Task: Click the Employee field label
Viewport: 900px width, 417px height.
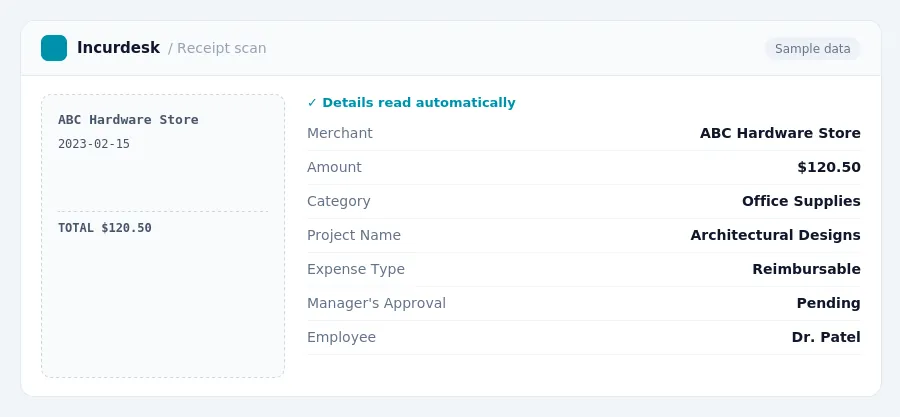Action: 342,337
